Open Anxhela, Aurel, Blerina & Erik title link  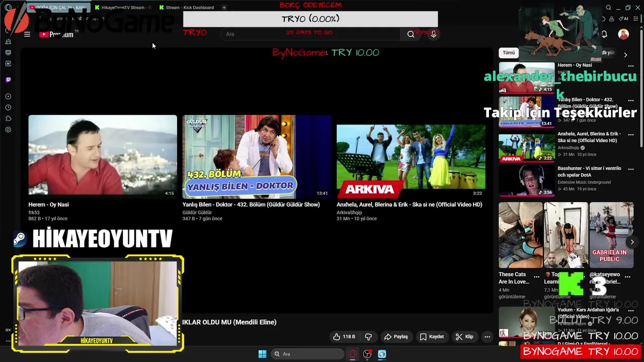point(409,205)
